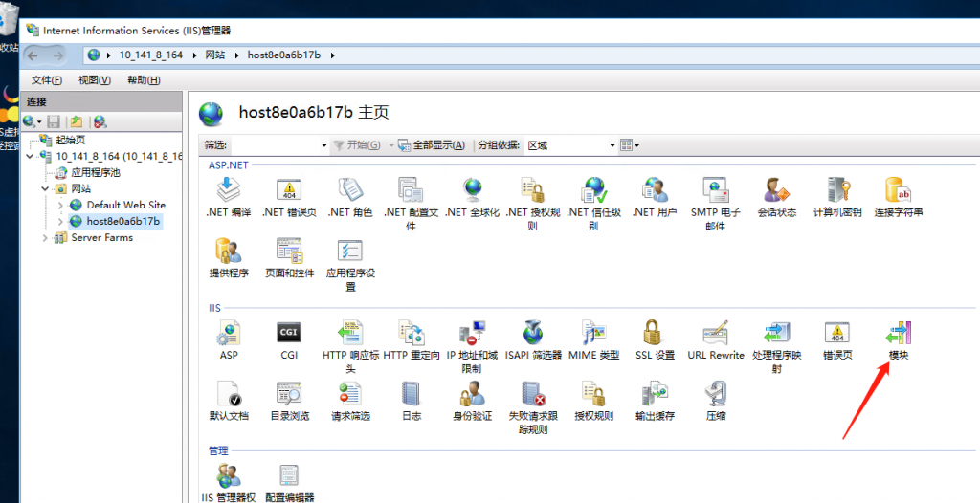This screenshot has height=503, width=980.
Task: Open ISAPI 筛选器 feature
Action: click(533, 340)
